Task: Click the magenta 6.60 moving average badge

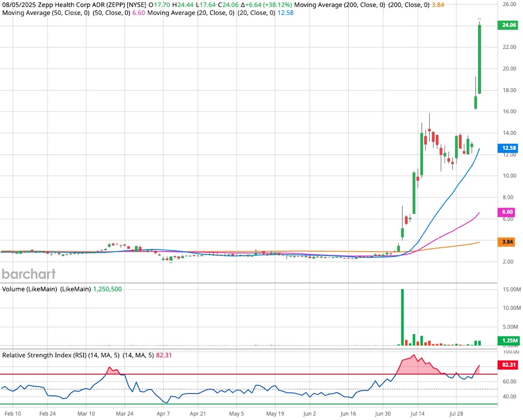Action: click(x=507, y=212)
